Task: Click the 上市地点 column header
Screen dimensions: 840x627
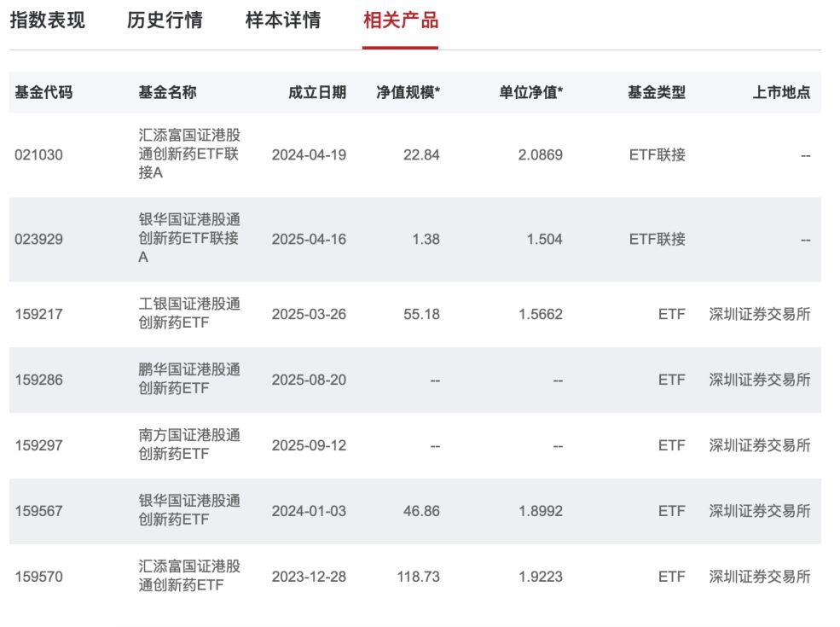Action: [x=781, y=92]
